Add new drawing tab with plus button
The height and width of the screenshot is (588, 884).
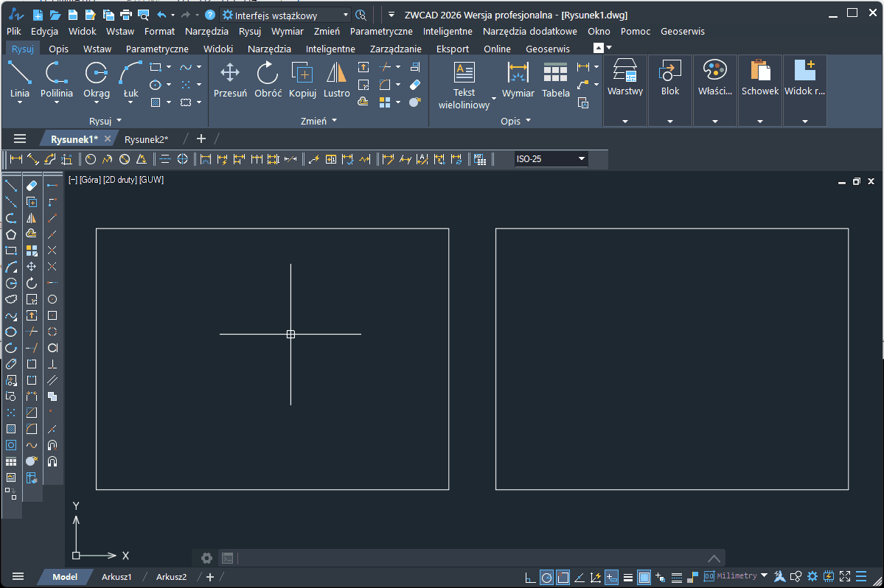(x=201, y=139)
